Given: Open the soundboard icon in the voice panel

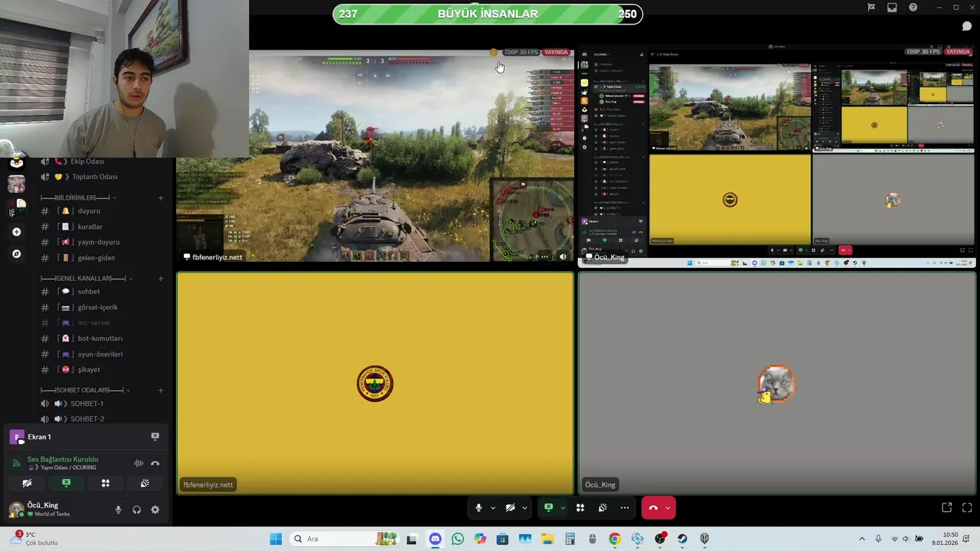Looking at the screenshot, I should (145, 483).
